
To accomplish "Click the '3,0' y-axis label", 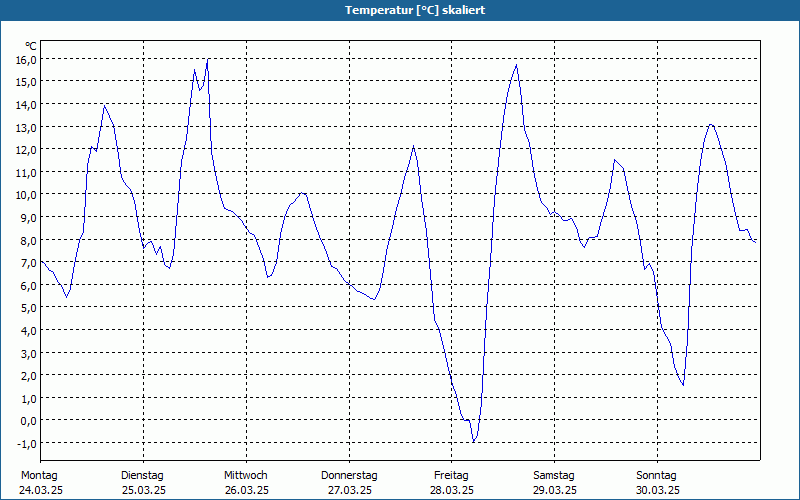I will coord(29,353).
